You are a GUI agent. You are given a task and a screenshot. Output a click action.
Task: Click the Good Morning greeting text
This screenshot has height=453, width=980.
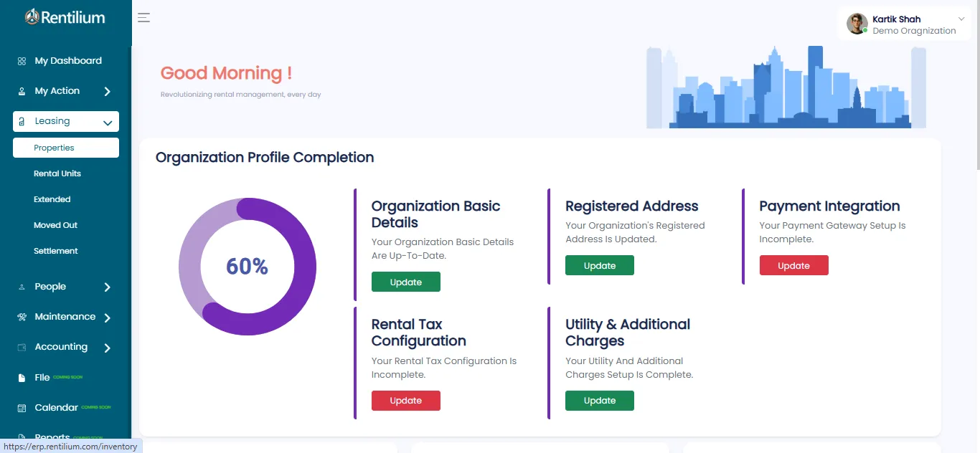(226, 73)
